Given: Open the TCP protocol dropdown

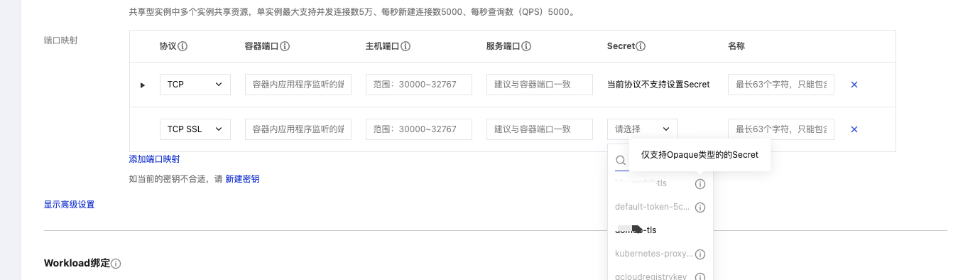Looking at the screenshot, I should [195, 85].
